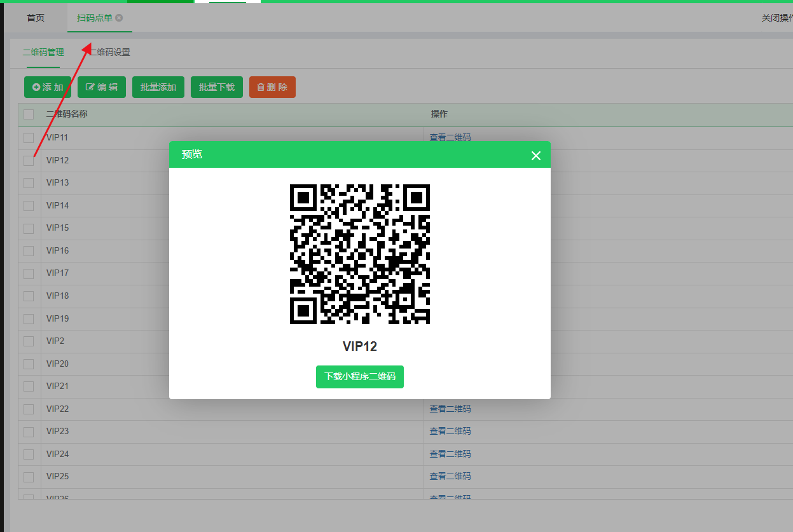Check the VIP21 row checkbox

29,386
